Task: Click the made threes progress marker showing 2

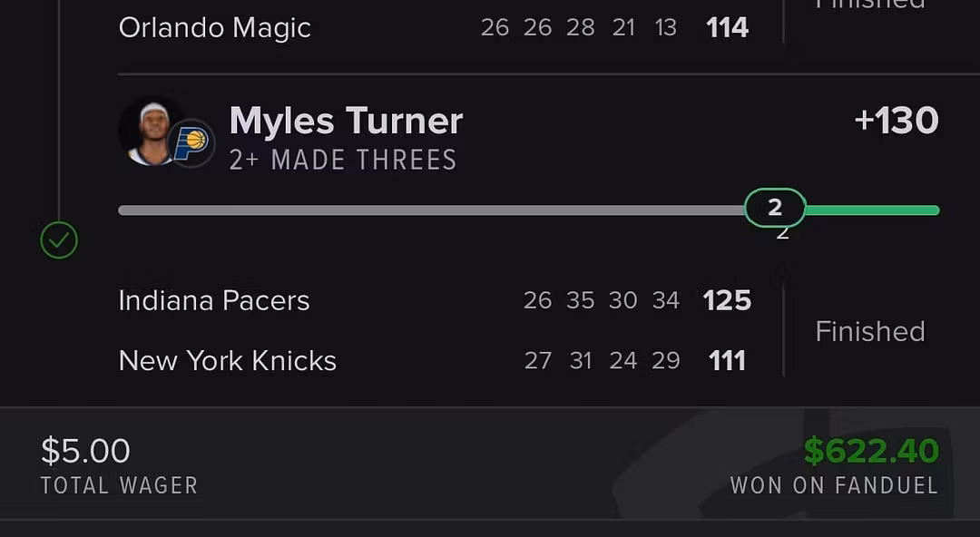Action: coord(775,209)
